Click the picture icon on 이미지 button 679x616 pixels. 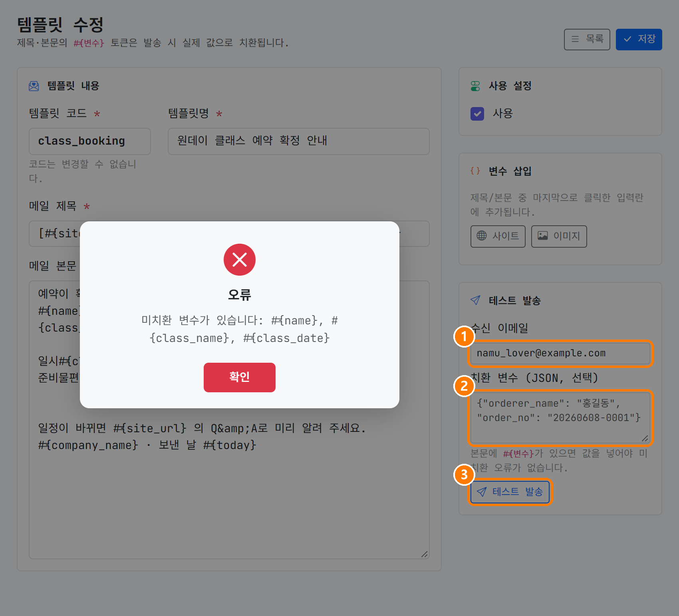click(x=543, y=236)
